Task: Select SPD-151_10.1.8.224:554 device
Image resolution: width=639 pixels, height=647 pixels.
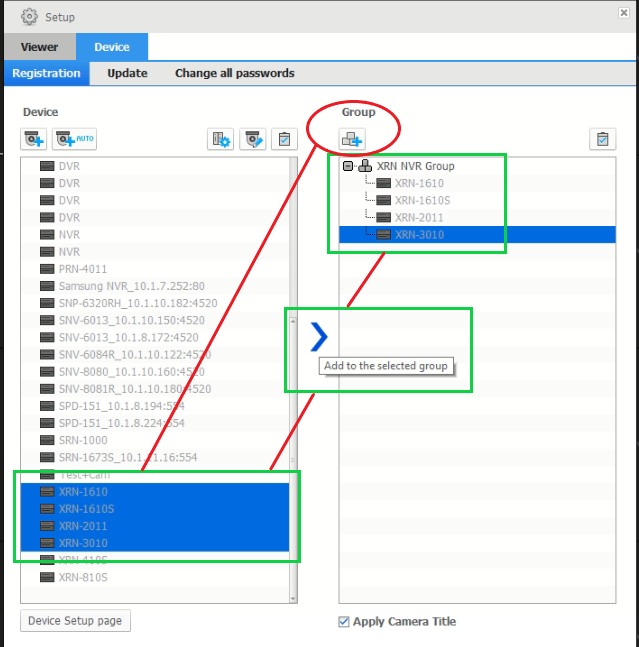Action: 155,423
